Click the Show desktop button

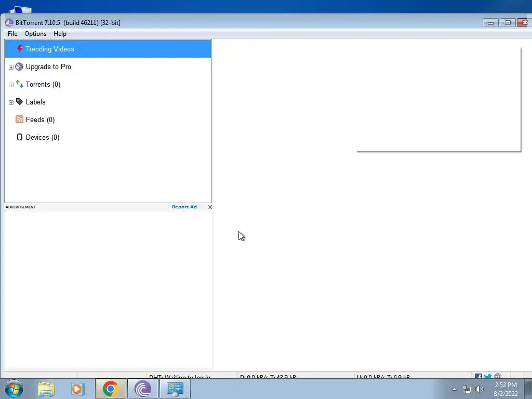pos(528,389)
